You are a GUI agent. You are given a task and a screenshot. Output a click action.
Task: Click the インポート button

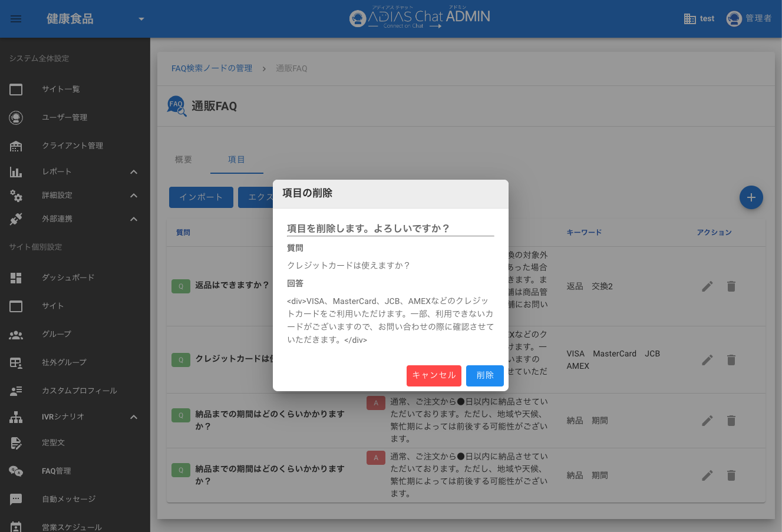201,197
